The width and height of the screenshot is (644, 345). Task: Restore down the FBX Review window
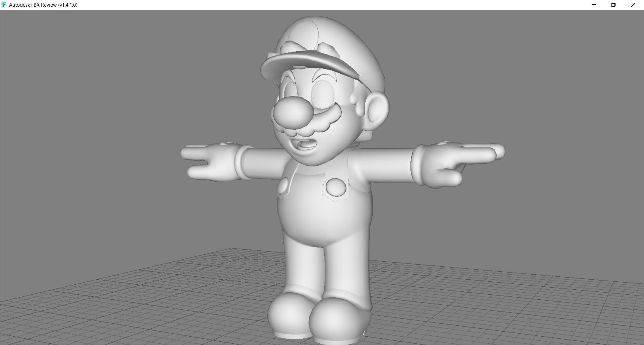coord(613,5)
